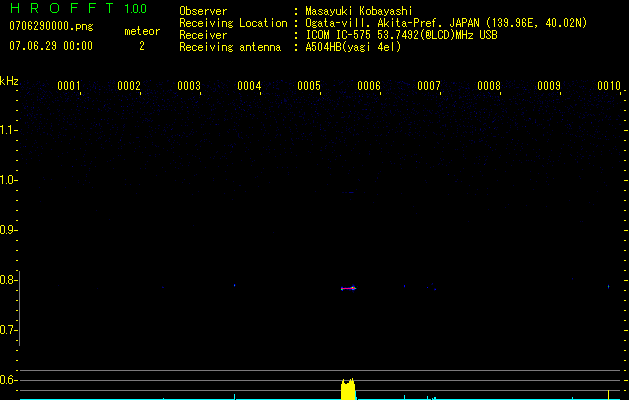This screenshot has height=400, width=629.
Task: Click the 'Observer' label
Action: [203, 11]
